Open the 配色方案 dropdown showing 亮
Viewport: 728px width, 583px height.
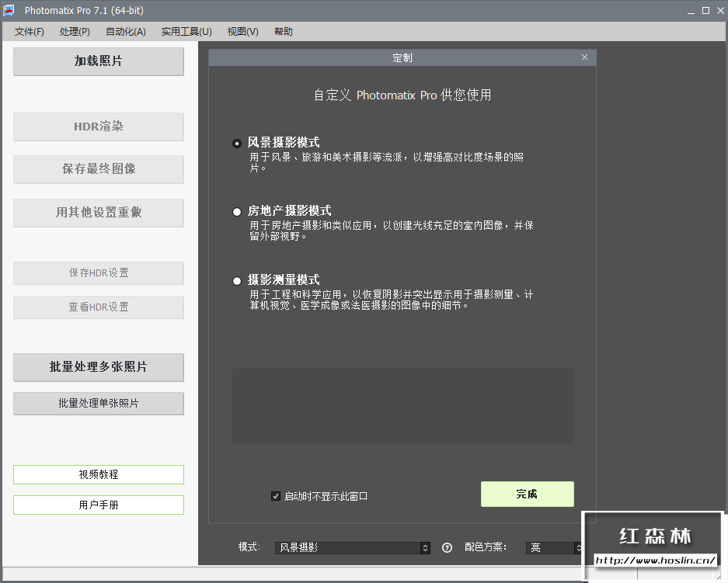click(x=553, y=548)
